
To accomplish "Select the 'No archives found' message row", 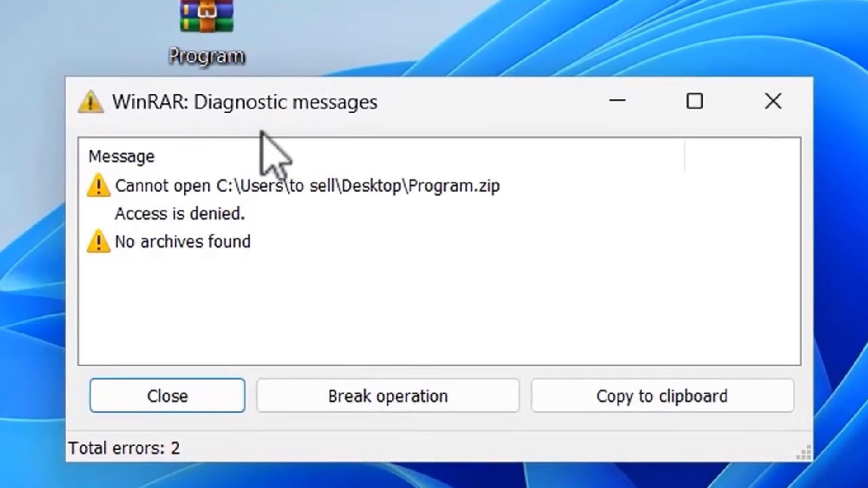I will click(x=182, y=242).
